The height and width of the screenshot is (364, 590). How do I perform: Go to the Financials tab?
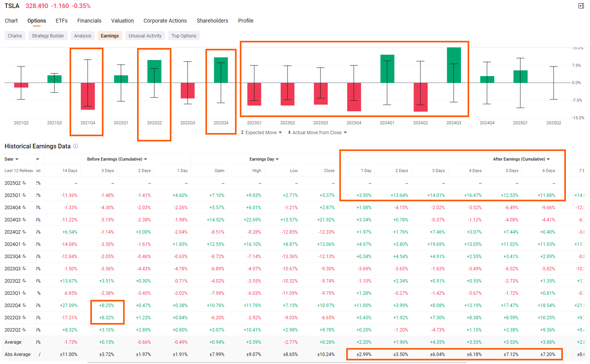click(x=89, y=21)
